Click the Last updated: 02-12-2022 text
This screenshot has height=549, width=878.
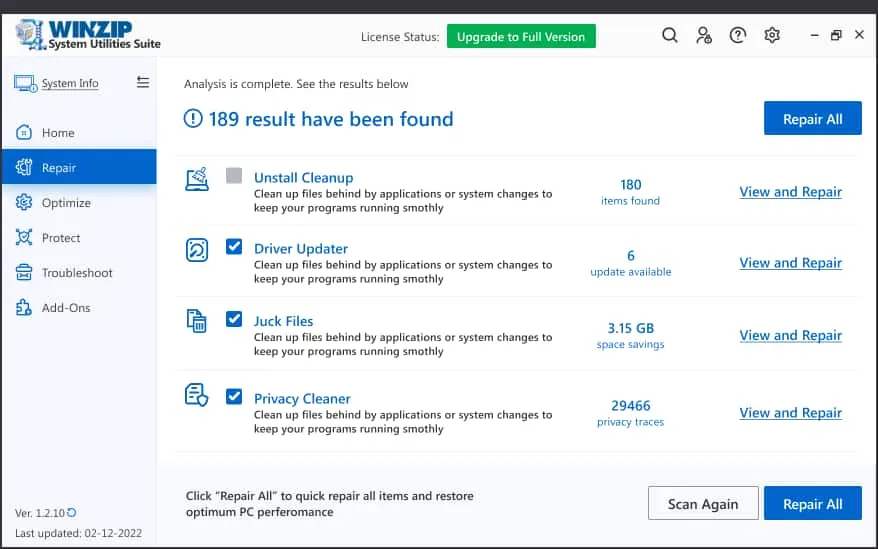tap(78, 533)
